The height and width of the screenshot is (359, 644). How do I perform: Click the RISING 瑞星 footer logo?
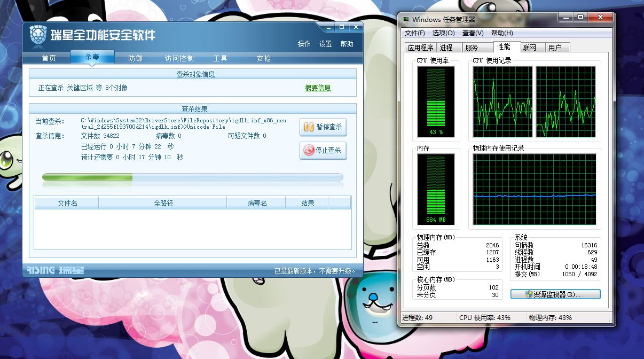point(56,270)
